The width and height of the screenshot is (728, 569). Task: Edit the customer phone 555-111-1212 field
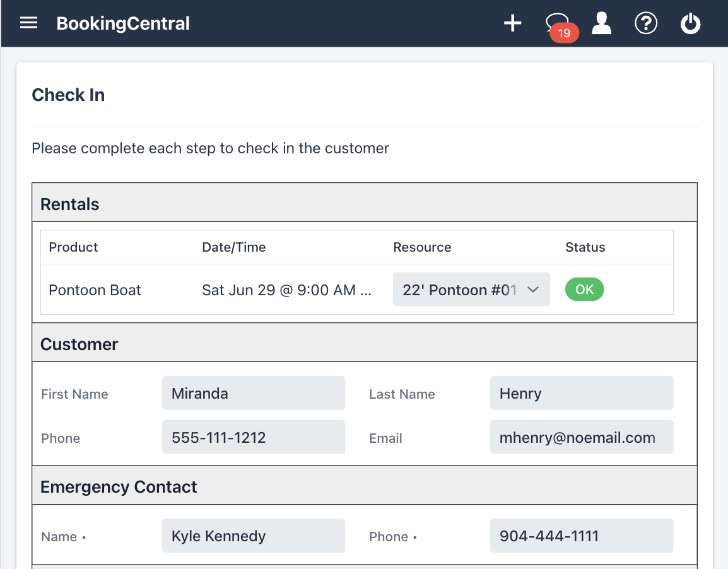[254, 437]
